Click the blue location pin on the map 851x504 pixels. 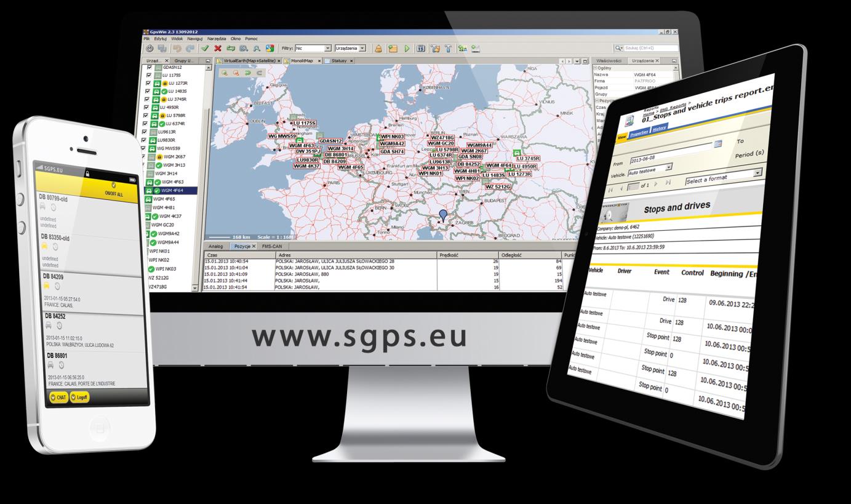tap(442, 216)
